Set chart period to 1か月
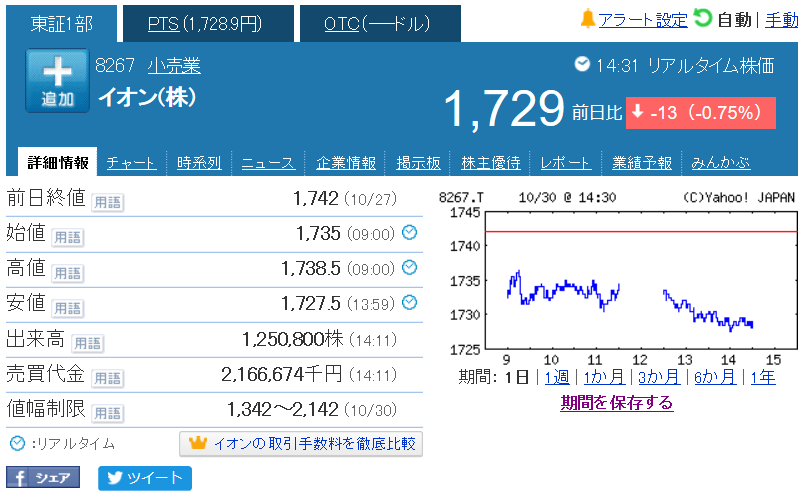Screen dimensions: 807x495 [x=604, y=377]
